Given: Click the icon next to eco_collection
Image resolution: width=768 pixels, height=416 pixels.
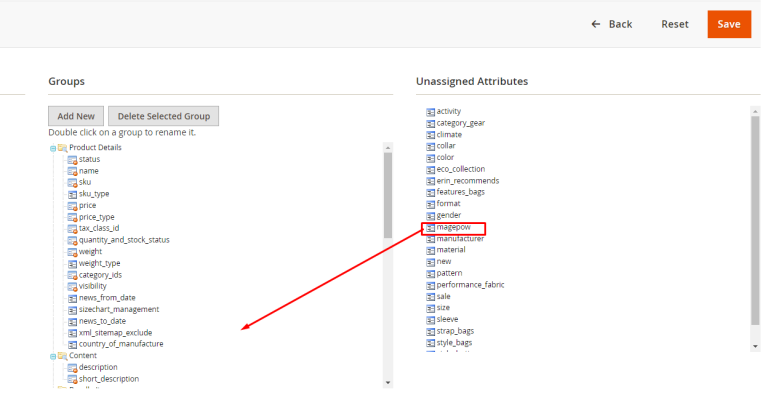Looking at the screenshot, I should click(x=430, y=169).
